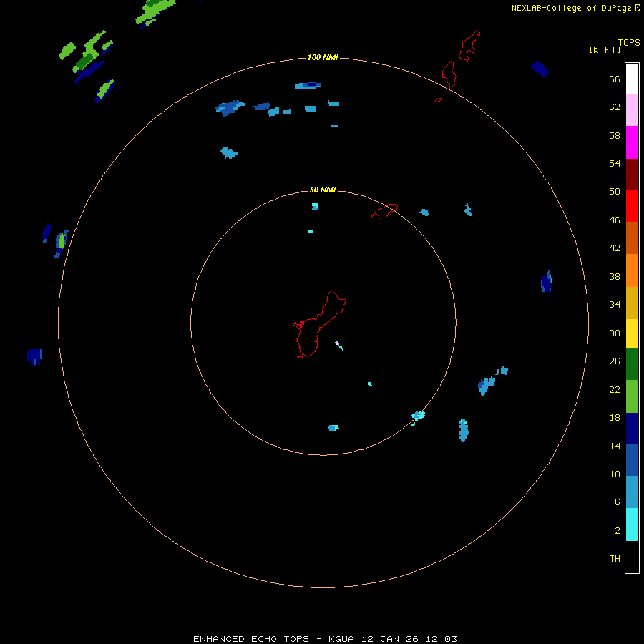This screenshot has height=644, width=644.
Task: Click the '58' scale value
Action: 615,135
